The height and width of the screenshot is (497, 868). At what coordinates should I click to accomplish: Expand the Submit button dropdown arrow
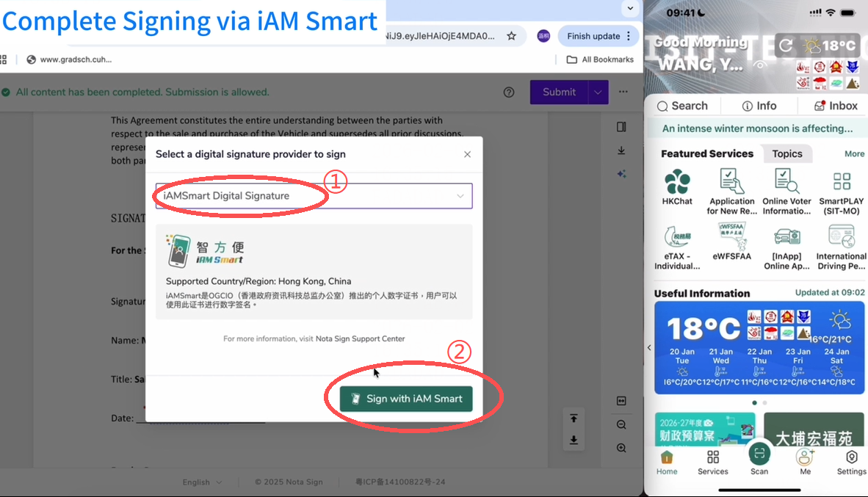click(598, 92)
